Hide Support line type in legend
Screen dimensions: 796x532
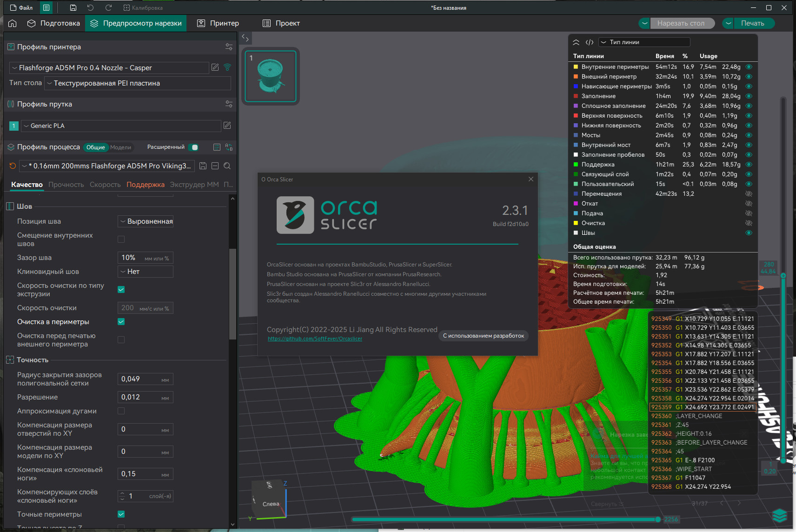pyautogui.click(x=749, y=165)
